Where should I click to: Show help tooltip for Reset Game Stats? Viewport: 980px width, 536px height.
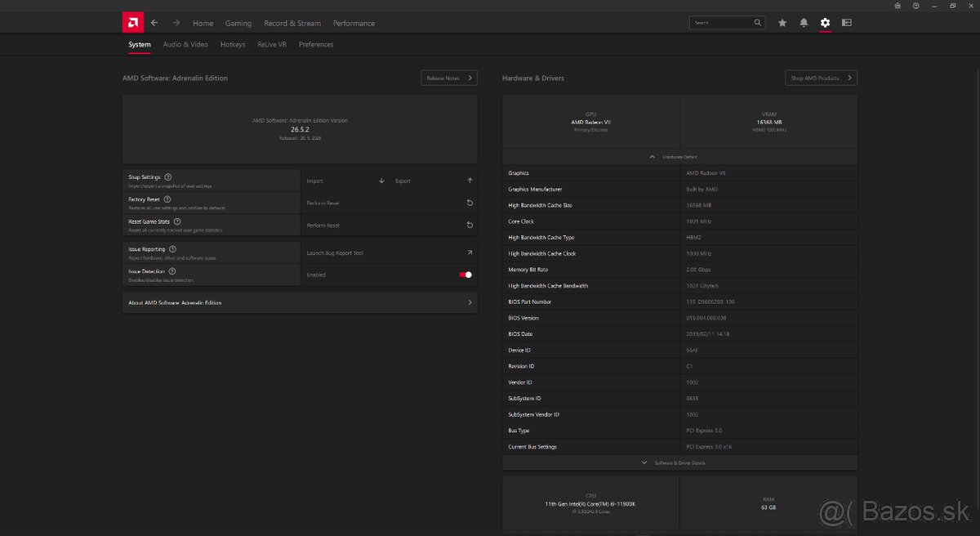point(177,221)
